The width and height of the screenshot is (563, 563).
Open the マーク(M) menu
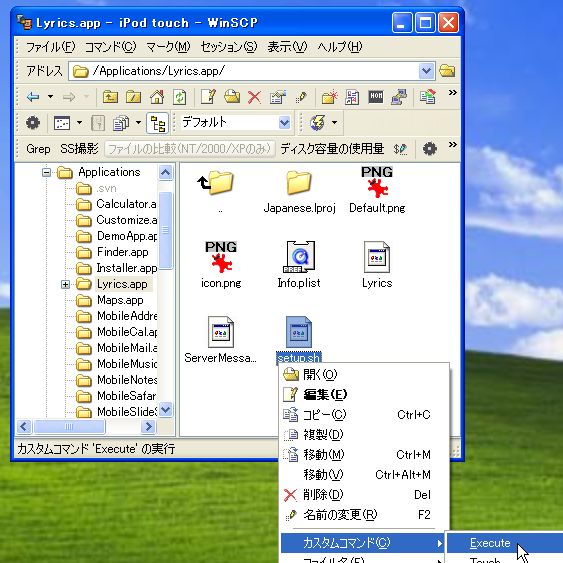(168, 47)
